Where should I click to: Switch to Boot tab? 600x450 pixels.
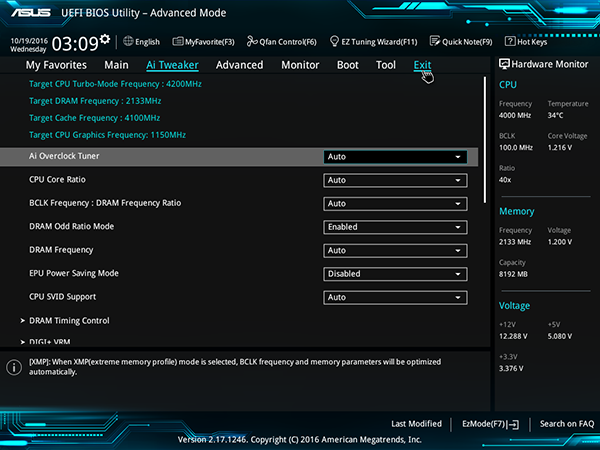tap(347, 65)
